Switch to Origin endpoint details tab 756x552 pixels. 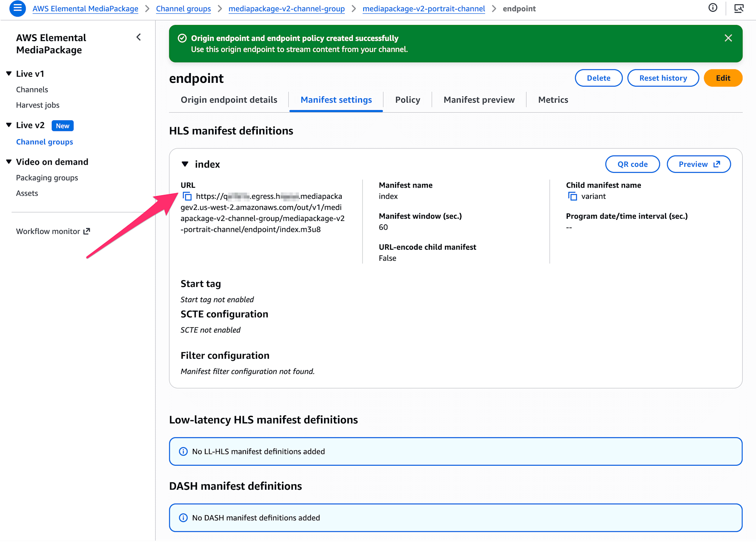[x=229, y=100]
